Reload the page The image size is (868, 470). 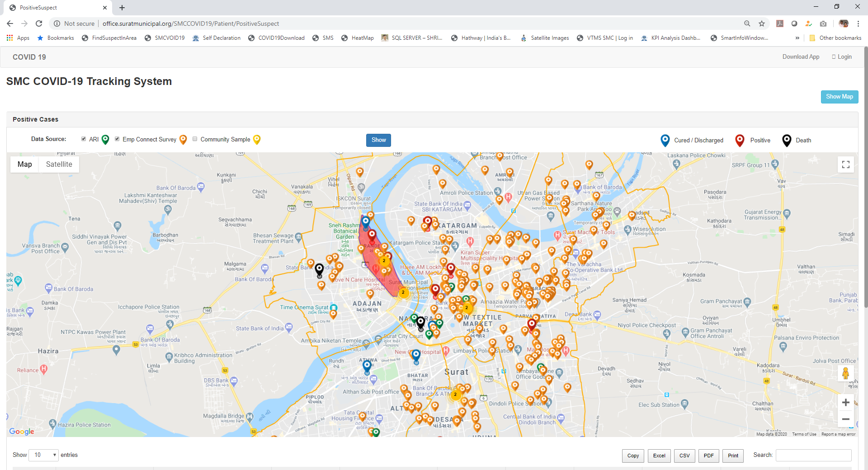[39, 23]
